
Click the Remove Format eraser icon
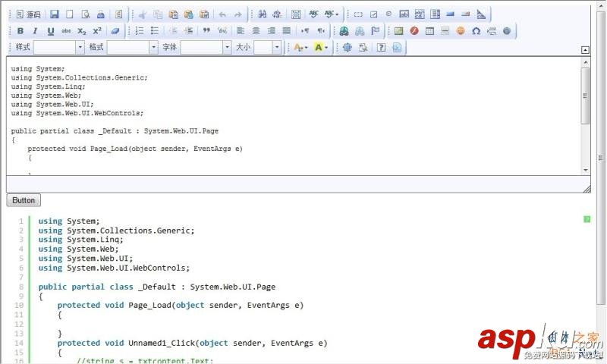(115, 31)
